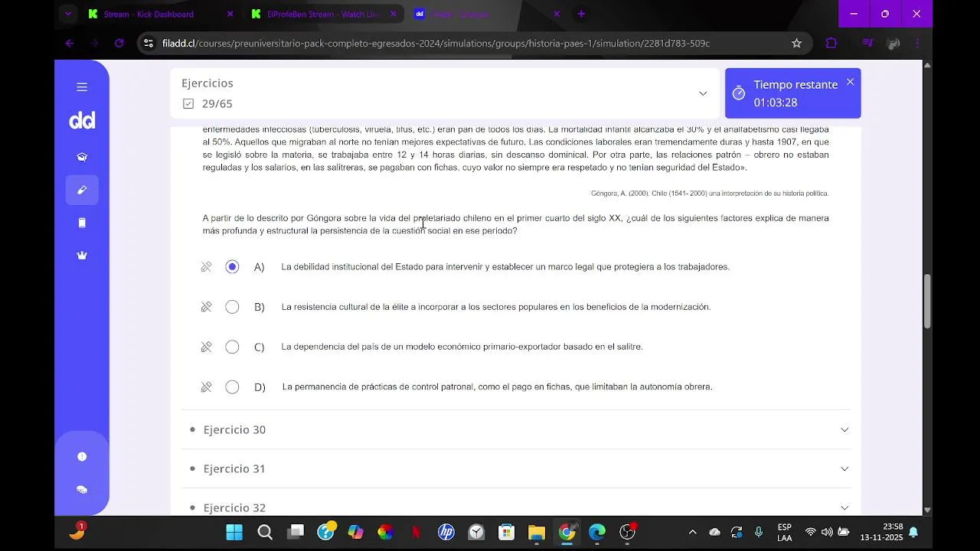Close the ElProfeBen Stream tab
Image resolution: width=980 pixels, height=551 pixels.
tap(394, 14)
